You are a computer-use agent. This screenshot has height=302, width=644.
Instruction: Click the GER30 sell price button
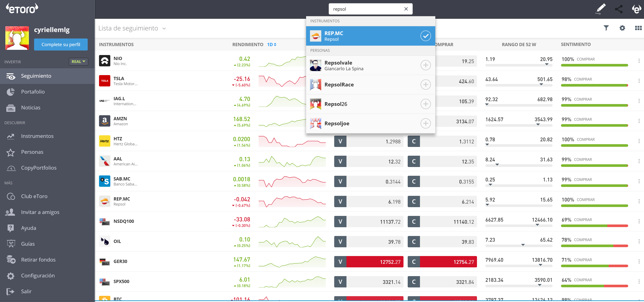point(368,262)
